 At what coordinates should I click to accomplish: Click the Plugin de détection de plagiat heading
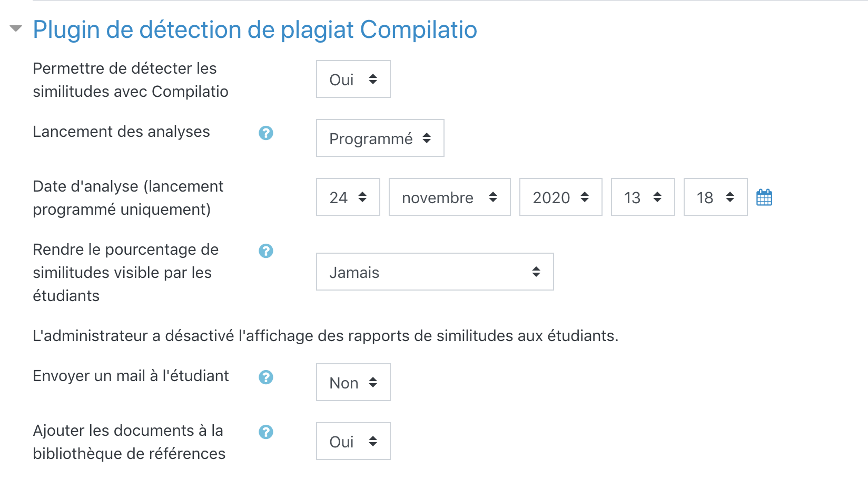point(255,29)
